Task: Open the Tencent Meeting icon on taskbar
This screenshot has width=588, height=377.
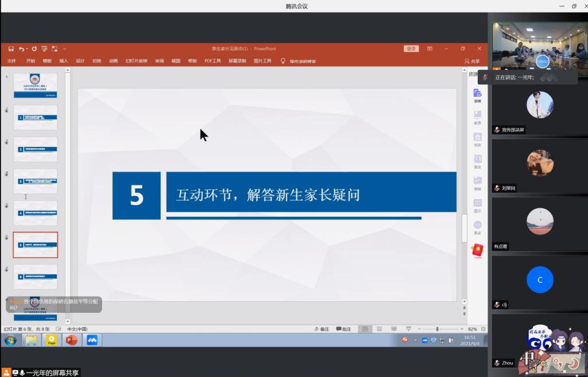Action: [x=92, y=340]
